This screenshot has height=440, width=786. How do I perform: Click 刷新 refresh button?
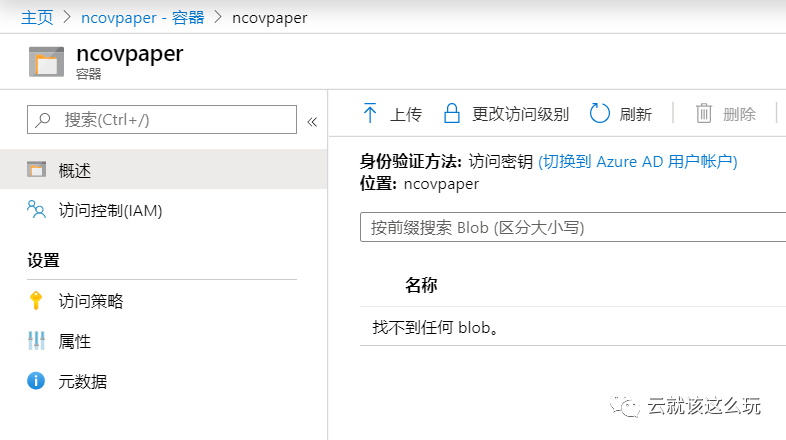tap(621, 114)
